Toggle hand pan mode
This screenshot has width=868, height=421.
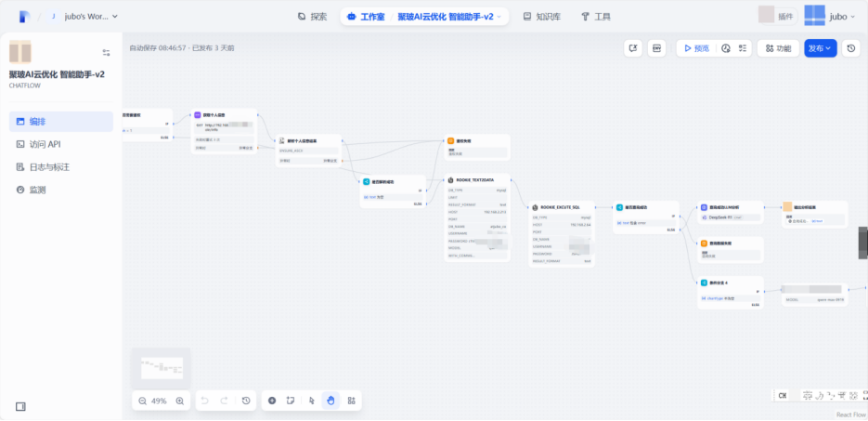pyautogui.click(x=331, y=401)
